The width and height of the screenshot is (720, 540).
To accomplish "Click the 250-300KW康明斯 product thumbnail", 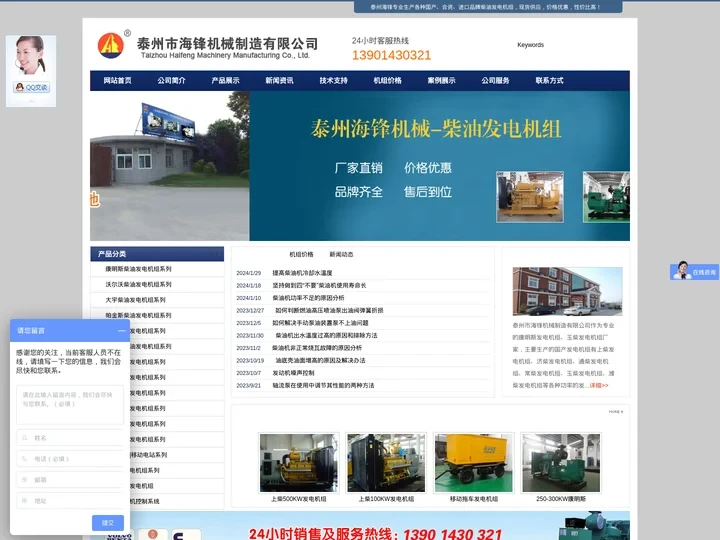I will pos(560,462).
